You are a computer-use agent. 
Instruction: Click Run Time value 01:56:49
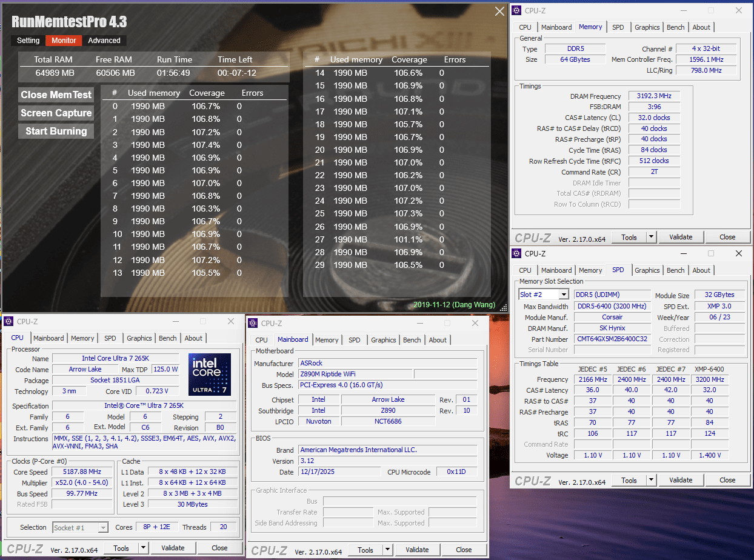point(174,73)
